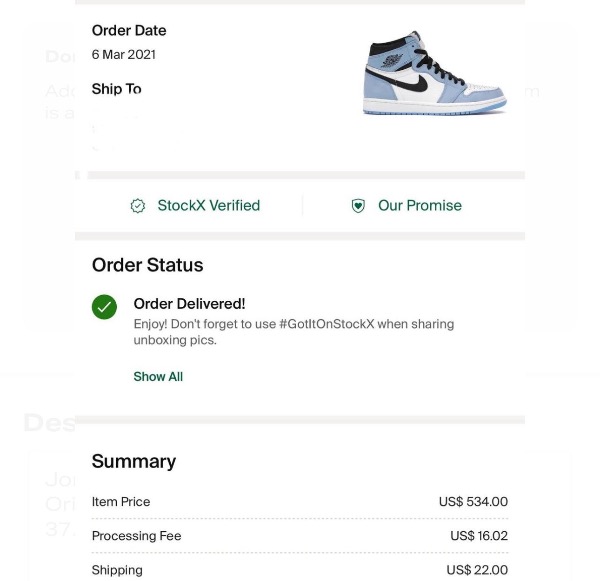Select the Order Delivered! status title
Screen dimensions: 600x581
click(189, 304)
